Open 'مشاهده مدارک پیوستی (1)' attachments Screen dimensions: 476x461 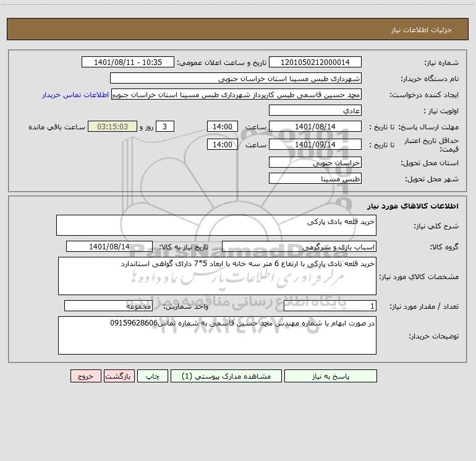click(x=226, y=376)
